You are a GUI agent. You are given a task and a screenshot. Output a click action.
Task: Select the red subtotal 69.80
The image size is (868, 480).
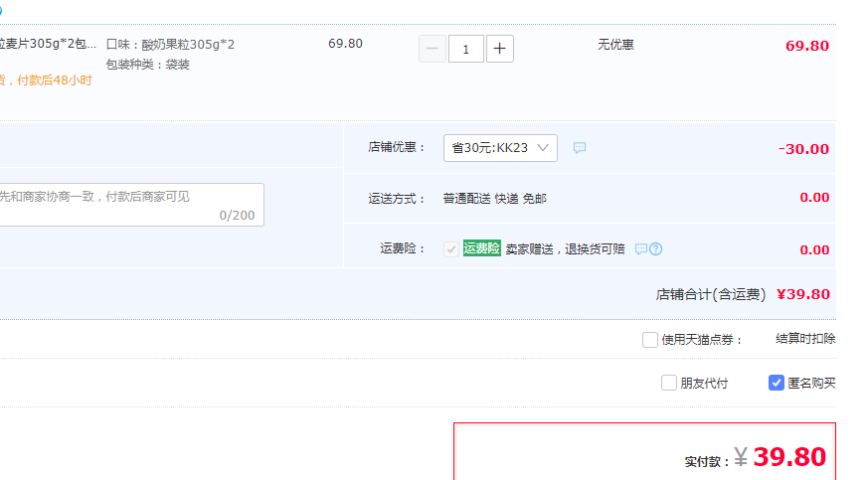pyautogui.click(x=807, y=46)
